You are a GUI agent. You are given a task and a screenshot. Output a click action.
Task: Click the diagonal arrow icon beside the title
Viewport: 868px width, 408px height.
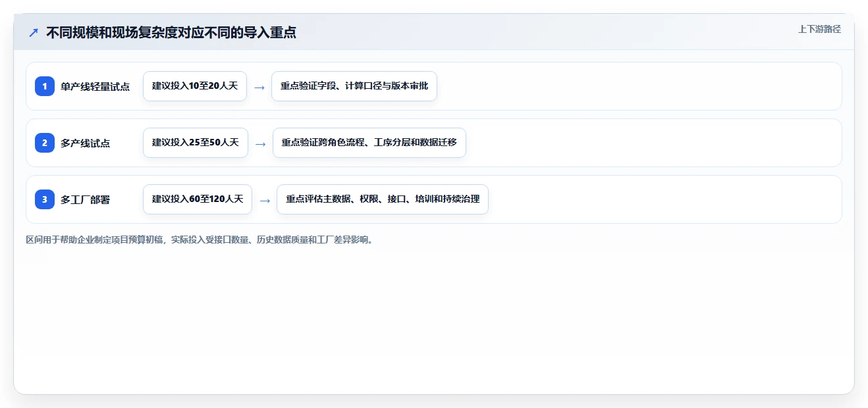point(34,33)
